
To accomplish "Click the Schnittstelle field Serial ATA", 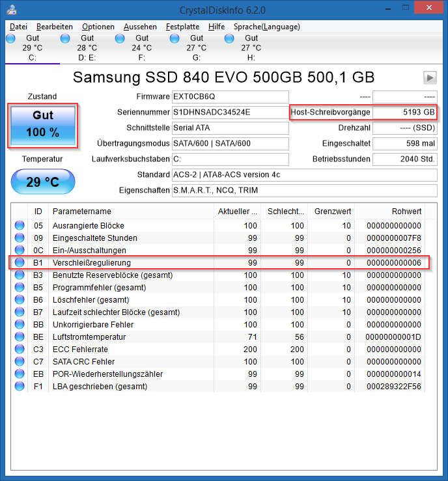I will click(230, 128).
